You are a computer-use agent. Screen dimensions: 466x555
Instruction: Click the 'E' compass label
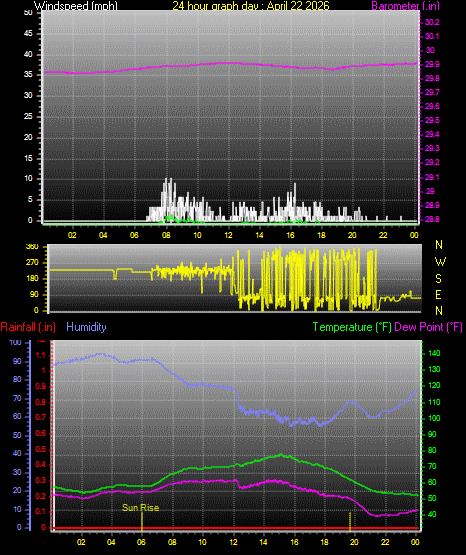438,295
